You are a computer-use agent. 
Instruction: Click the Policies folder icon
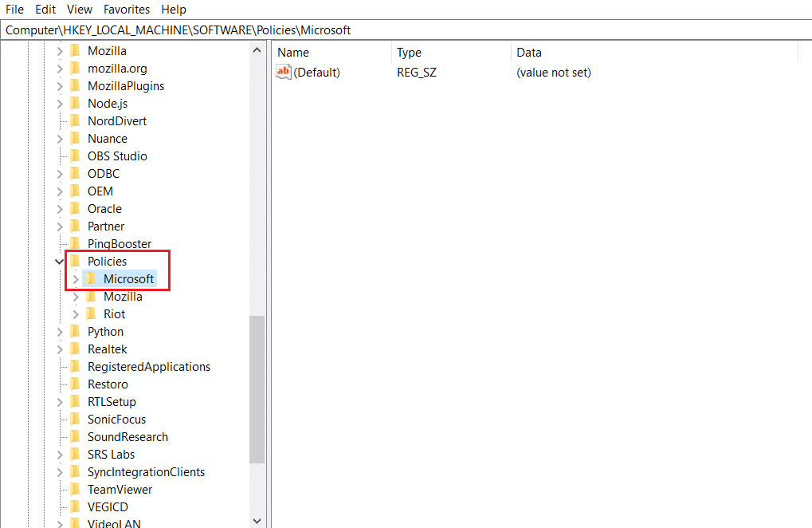click(75, 261)
